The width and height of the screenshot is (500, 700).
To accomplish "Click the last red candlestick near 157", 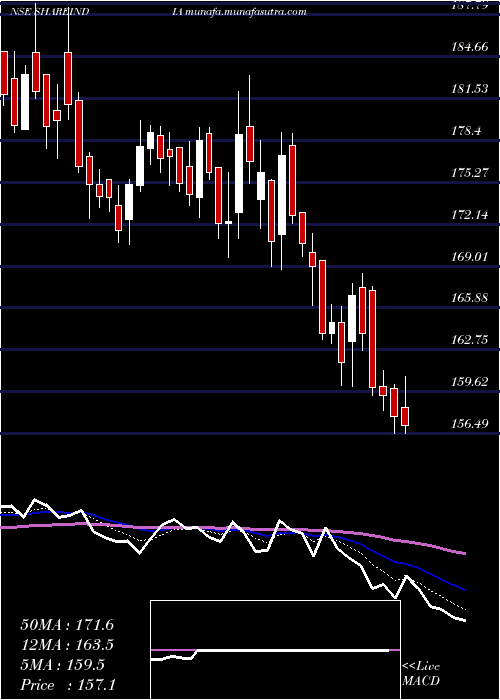I will point(405,416).
